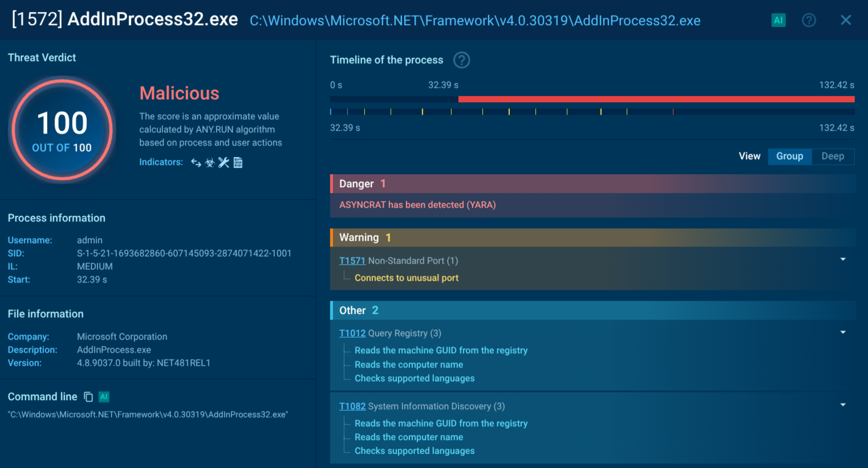868x468 pixels.
Task: Open the binary data indicator icon
Action: [238, 162]
